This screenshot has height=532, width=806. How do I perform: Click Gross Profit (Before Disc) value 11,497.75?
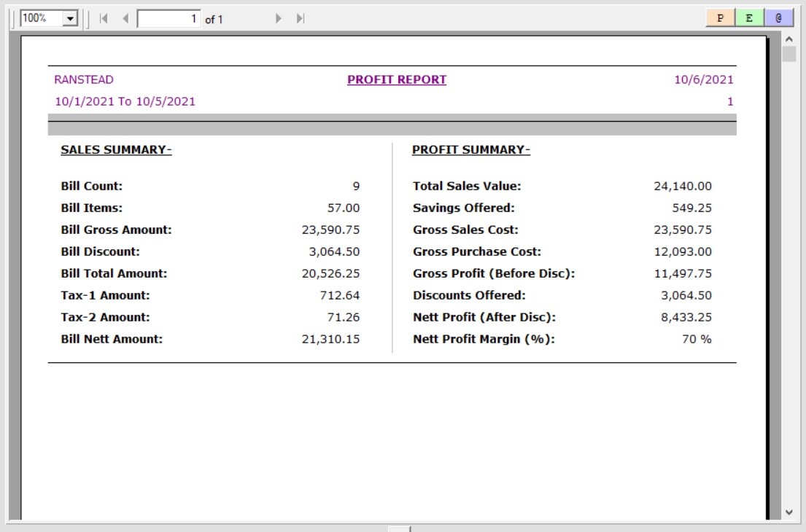(683, 274)
